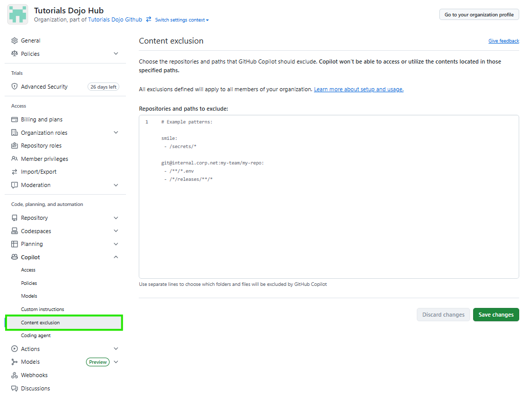This screenshot has height=394, width=532.
Task: Click the Tutorials Dojo Hub organization avatar
Action: (x=17, y=13)
